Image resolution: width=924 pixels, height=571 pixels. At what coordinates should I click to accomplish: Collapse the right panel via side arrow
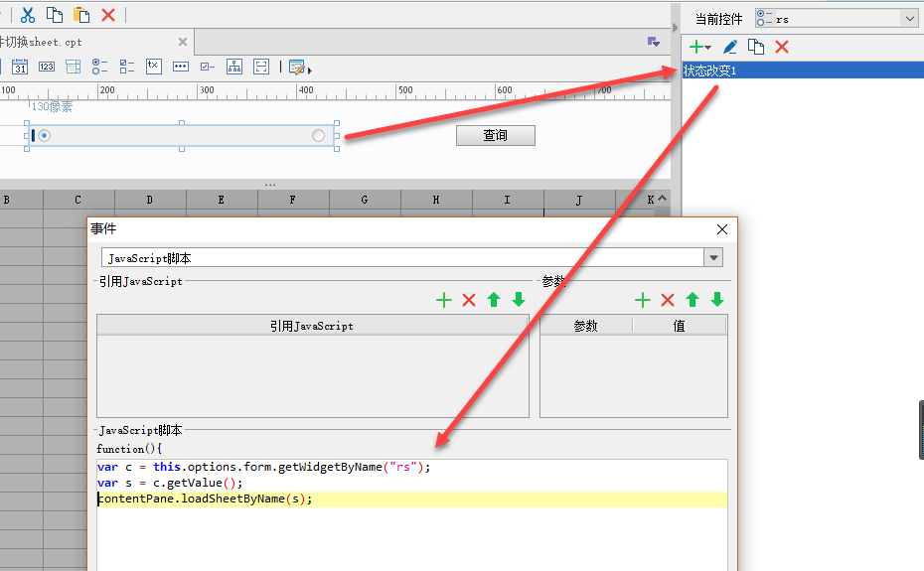tap(676, 27)
